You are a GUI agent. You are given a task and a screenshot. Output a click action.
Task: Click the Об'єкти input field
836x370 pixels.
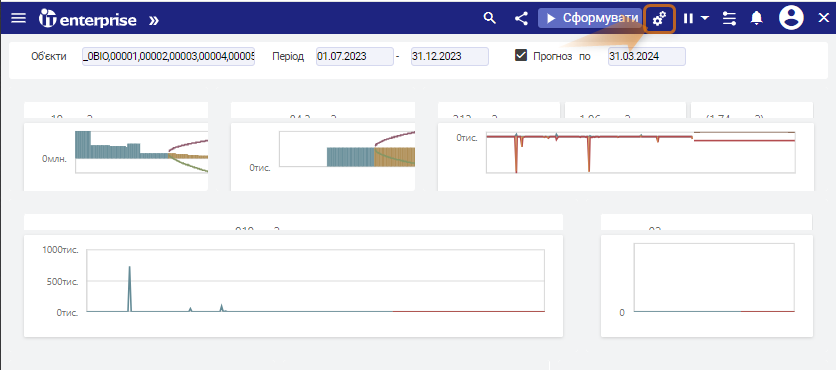coord(168,57)
